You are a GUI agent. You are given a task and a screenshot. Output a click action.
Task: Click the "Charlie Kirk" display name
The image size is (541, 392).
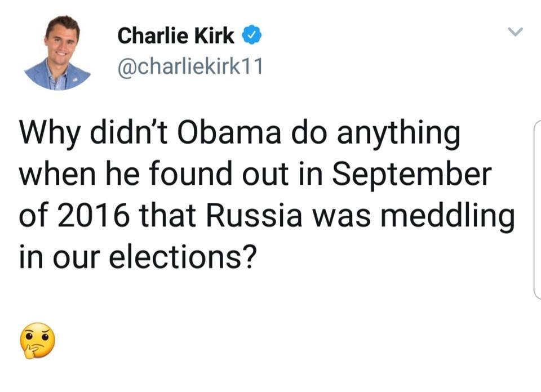[x=176, y=36]
